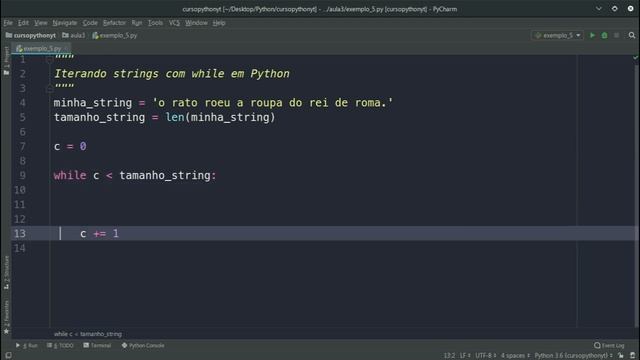Viewport: 640px width, 360px height.
Task: Open the Python Console tool window
Action: [143, 345]
